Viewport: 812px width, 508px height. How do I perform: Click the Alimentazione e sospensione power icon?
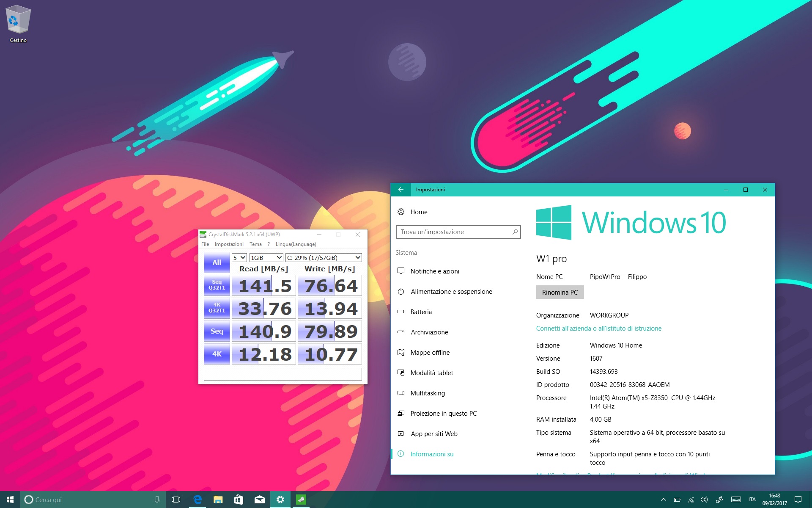coord(401,291)
